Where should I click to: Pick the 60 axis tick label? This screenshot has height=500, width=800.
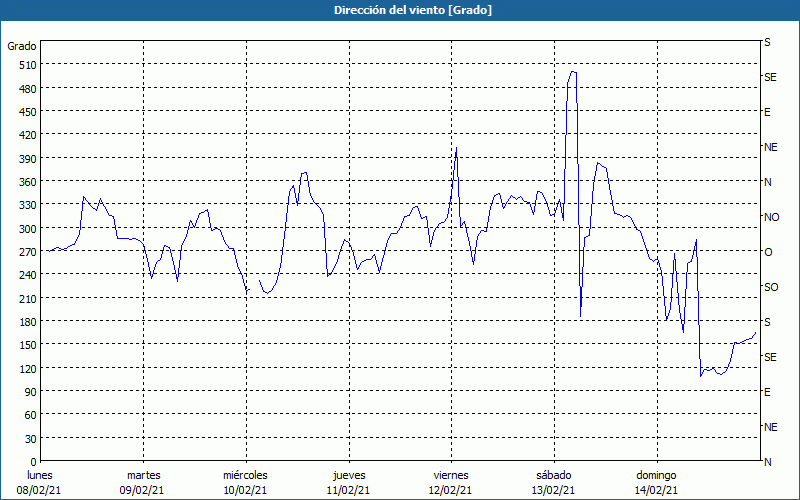pyautogui.click(x=31, y=415)
